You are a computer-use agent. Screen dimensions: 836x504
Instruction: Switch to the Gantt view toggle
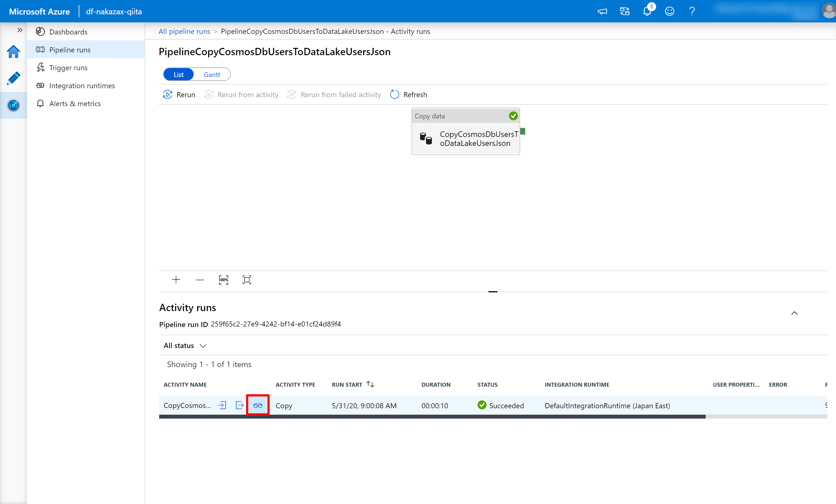(x=212, y=74)
